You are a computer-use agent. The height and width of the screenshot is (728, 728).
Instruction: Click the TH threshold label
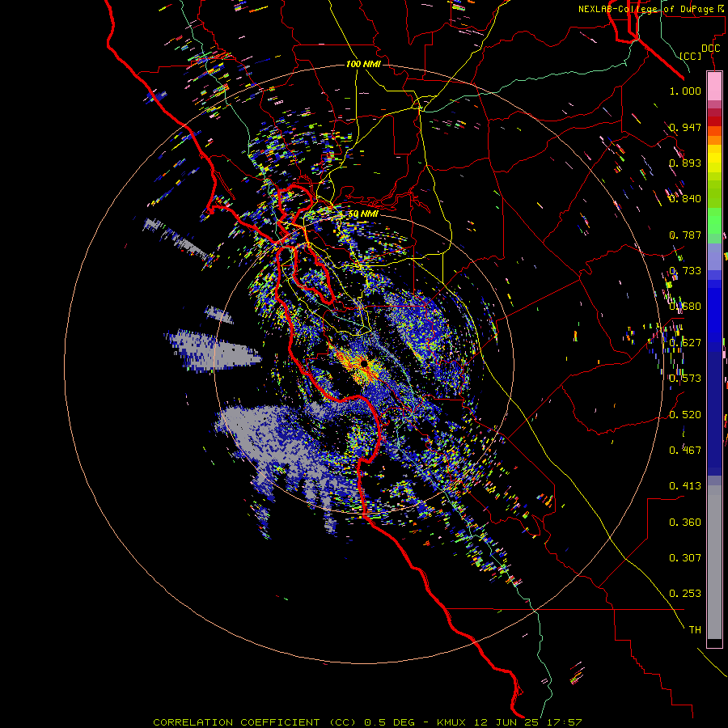[x=695, y=629]
